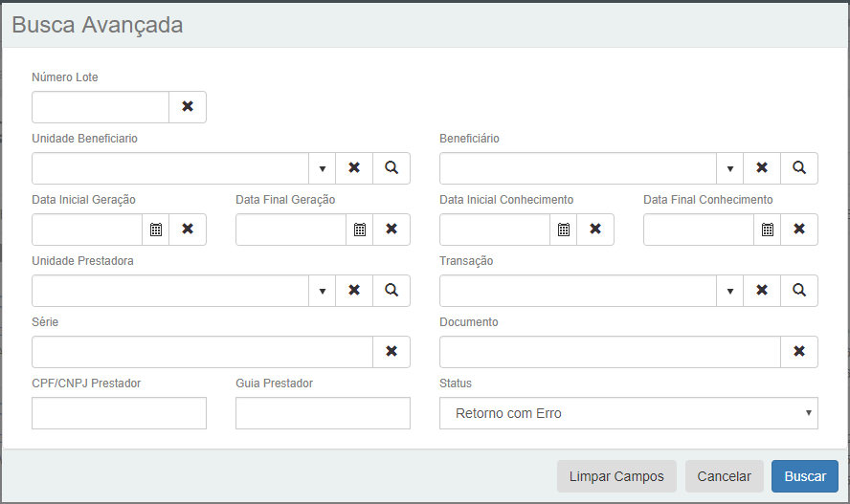Pick date for Data Inicial Conhecimento
The height and width of the screenshot is (504, 850).
(x=564, y=230)
